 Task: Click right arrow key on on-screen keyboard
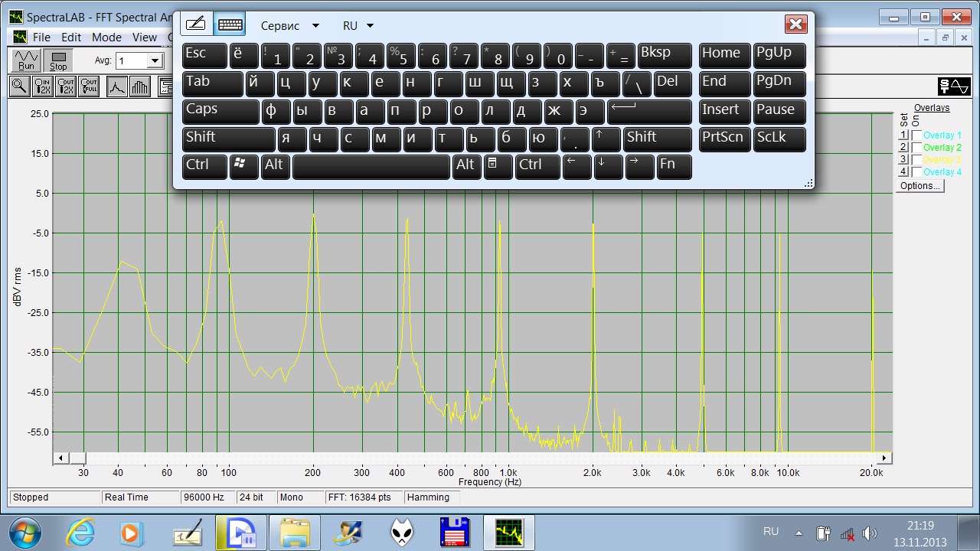click(x=639, y=166)
